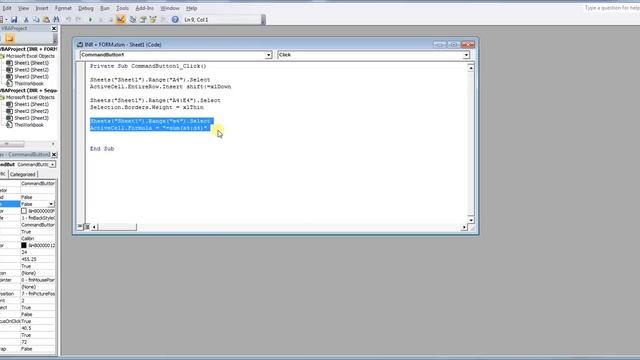
Task: Open the Add-Ins menu
Action: tap(144, 8)
